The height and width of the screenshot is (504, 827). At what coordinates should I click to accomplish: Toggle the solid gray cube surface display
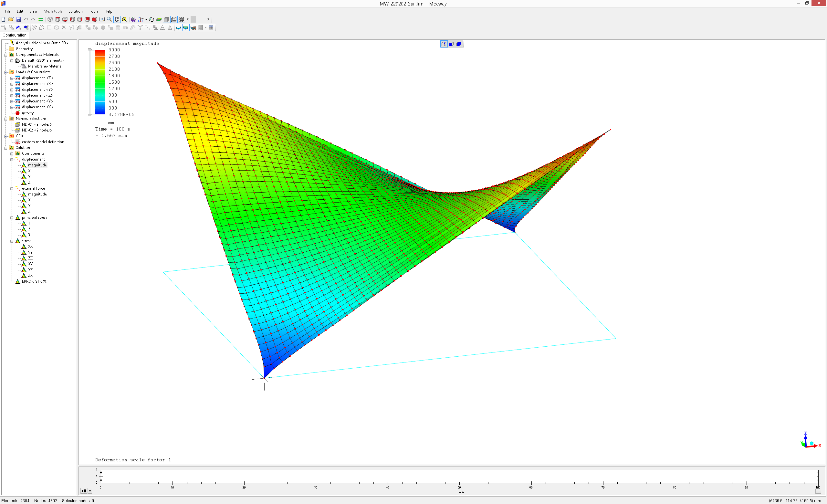point(166,19)
